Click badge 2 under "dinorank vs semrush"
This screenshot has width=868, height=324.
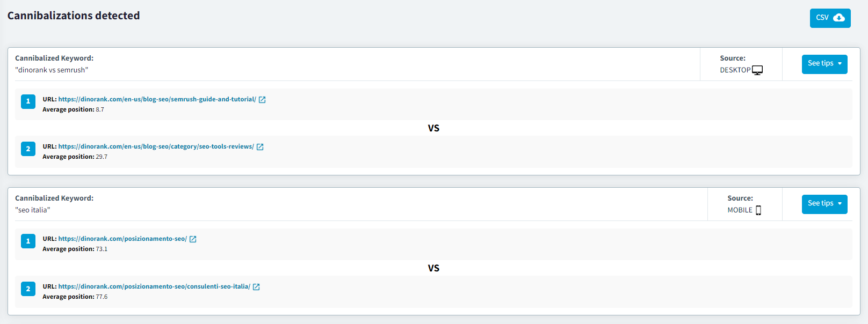28,149
